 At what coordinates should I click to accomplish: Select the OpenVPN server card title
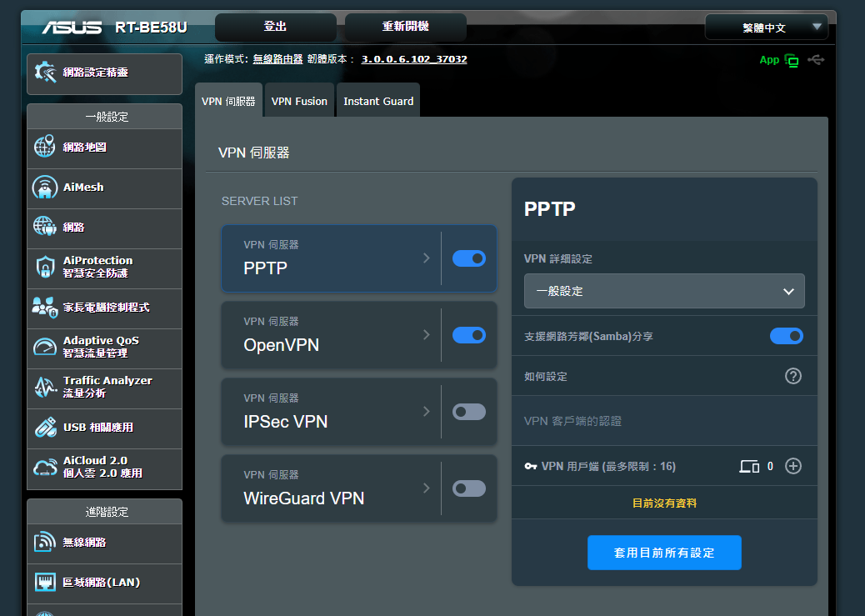pyautogui.click(x=282, y=345)
